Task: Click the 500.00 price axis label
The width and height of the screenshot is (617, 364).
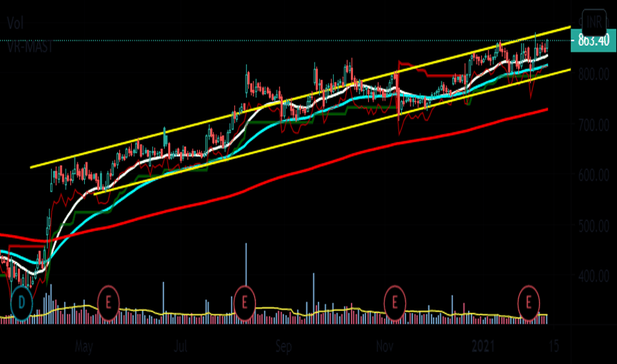Action: (594, 226)
